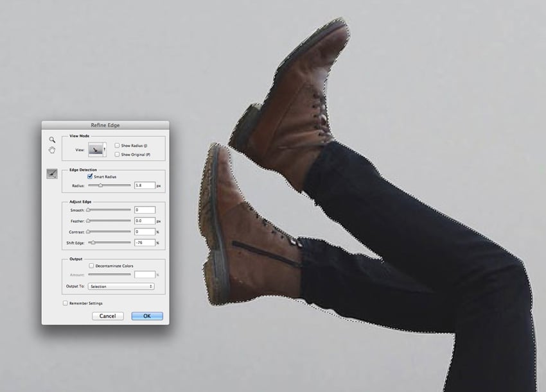Click the Feather value field
Screen dimensions: 546x392
(x=145, y=221)
